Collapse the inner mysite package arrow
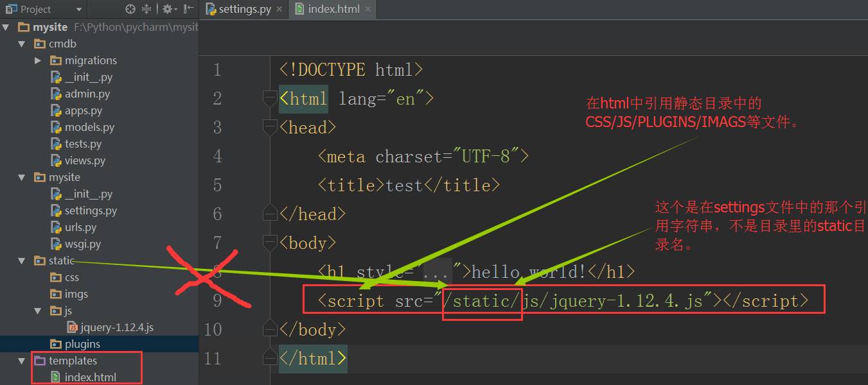Image resolution: width=868 pixels, height=385 pixels. 22,177
